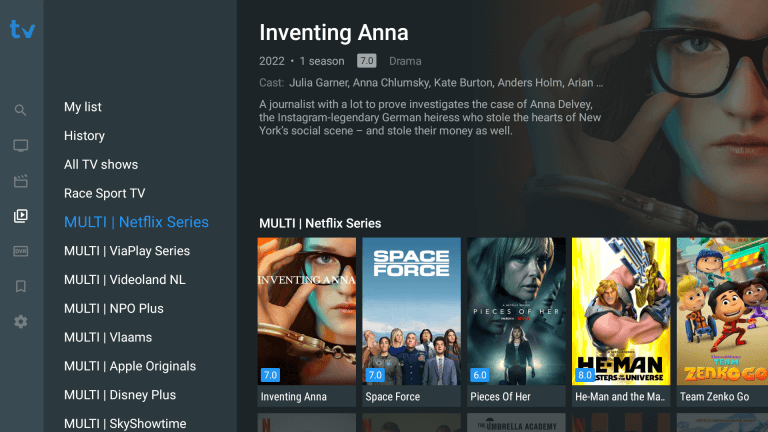Open the Inventing Anna poster

click(307, 322)
